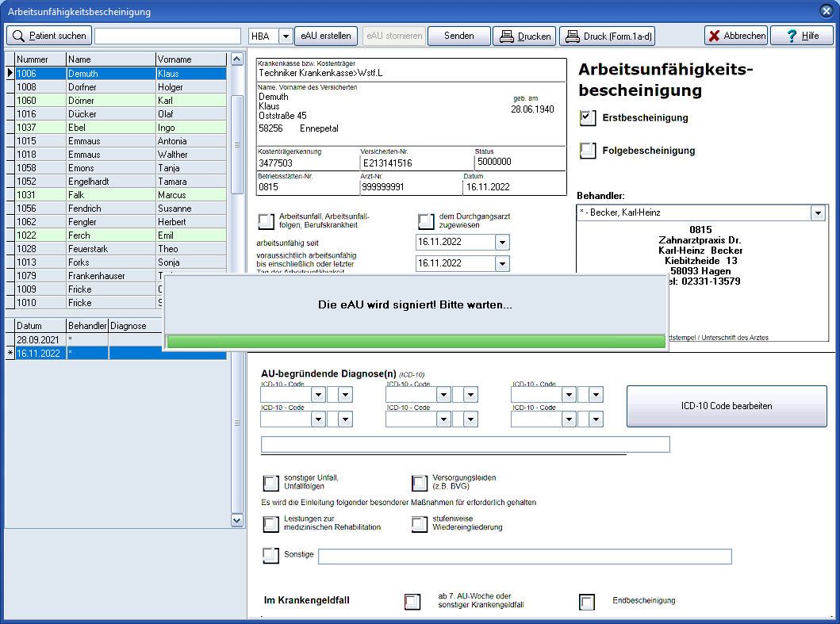This screenshot has height=624, width=840.
Task: Check Leistungen zur medizinischen Rehabilitation
Action: click(271, 523)
